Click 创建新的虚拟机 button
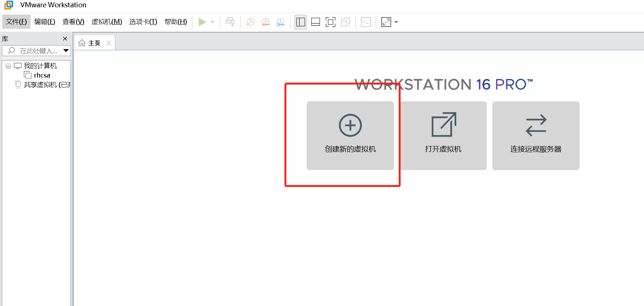 point(350,136)
